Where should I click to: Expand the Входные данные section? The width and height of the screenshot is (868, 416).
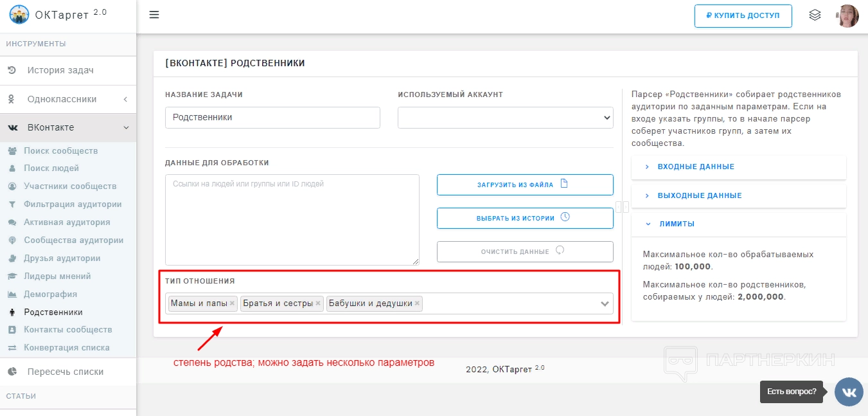[739, 167]
